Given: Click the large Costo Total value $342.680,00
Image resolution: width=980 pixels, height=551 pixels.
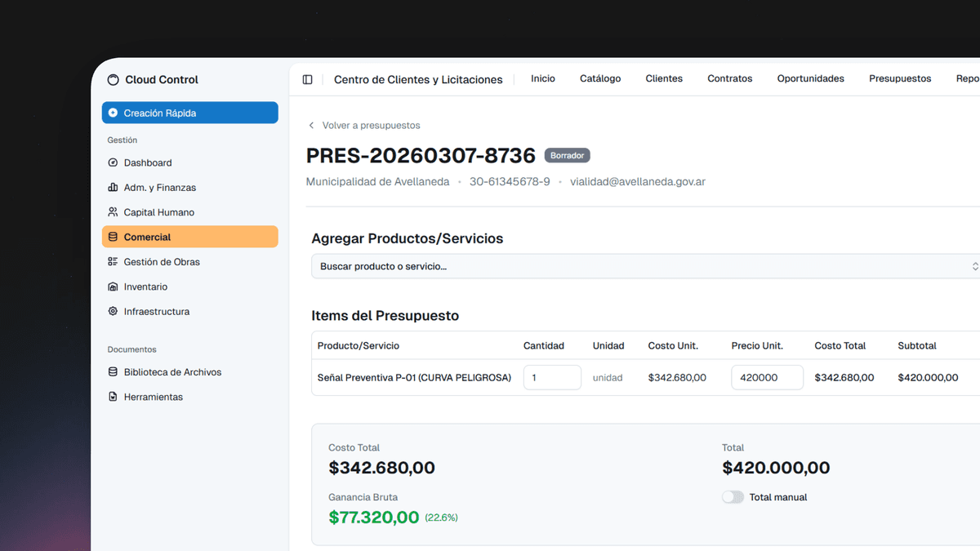Looking at the screenshot, I should pos(381,469).
